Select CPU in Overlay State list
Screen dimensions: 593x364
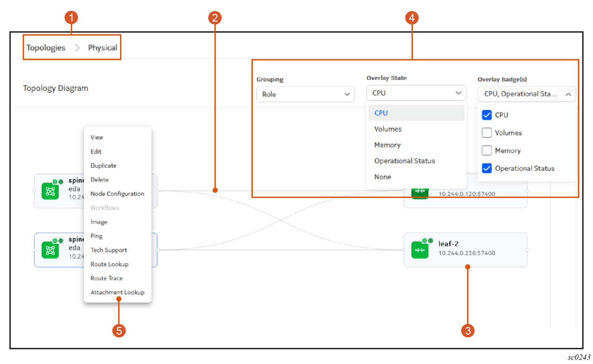416,113
